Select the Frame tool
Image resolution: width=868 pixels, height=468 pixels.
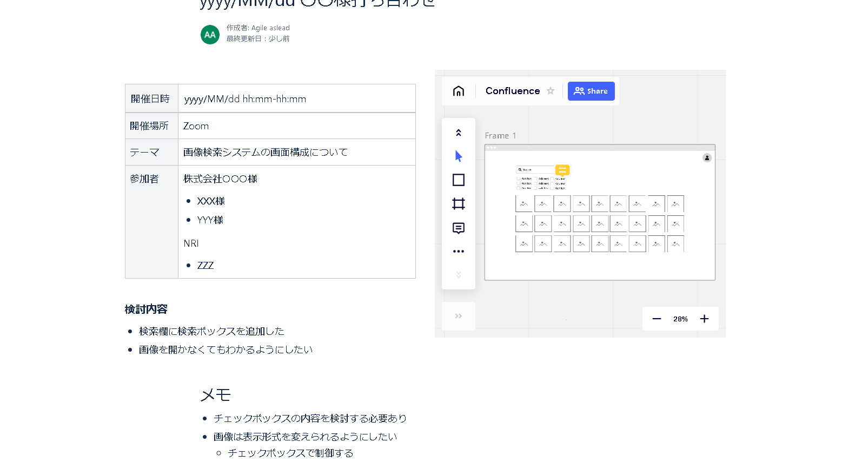pos(459,204)
